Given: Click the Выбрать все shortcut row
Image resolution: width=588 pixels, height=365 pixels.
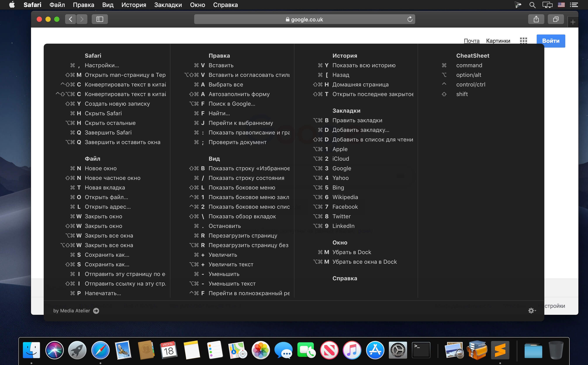Looking at the screenshot, I should point(219,84).
